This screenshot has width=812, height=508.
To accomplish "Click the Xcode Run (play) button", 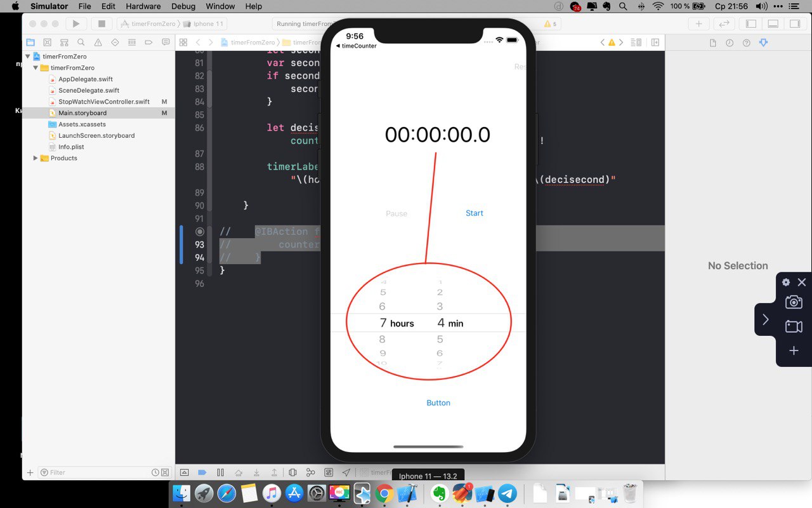I will (76, 23).
